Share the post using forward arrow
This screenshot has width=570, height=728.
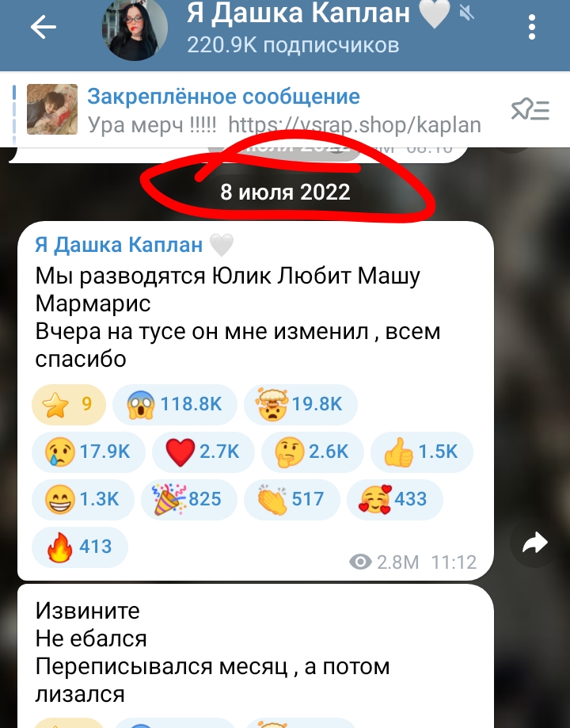[x=534, y=543]
